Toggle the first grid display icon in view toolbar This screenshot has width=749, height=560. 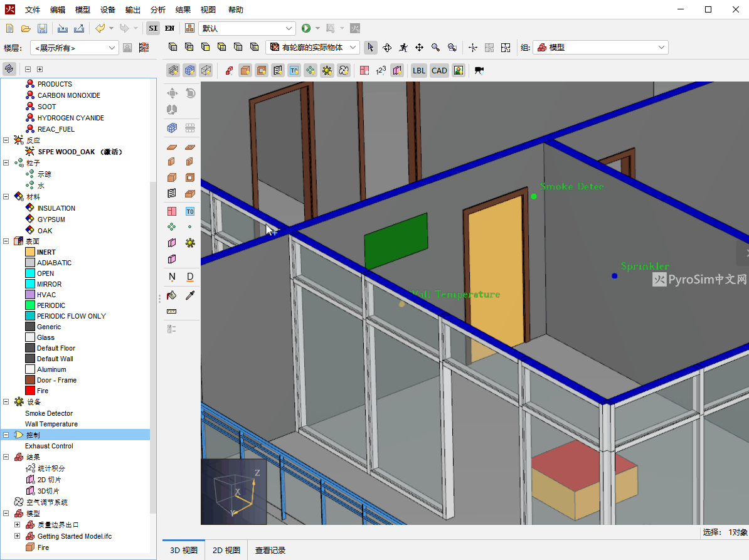tap(173, 71)
